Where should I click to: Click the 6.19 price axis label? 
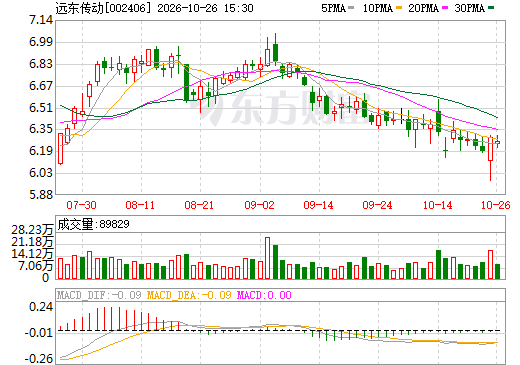[x=41, y=151]
